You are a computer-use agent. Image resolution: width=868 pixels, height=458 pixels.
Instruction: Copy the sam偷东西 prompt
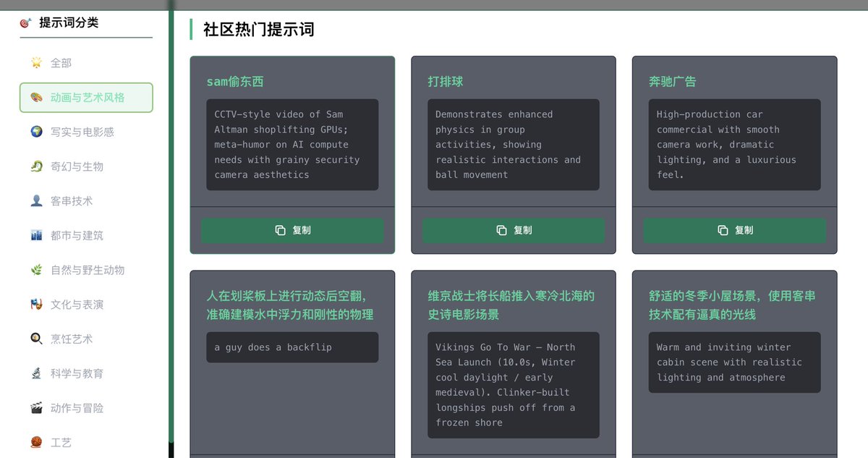click(x=292, y=230)
